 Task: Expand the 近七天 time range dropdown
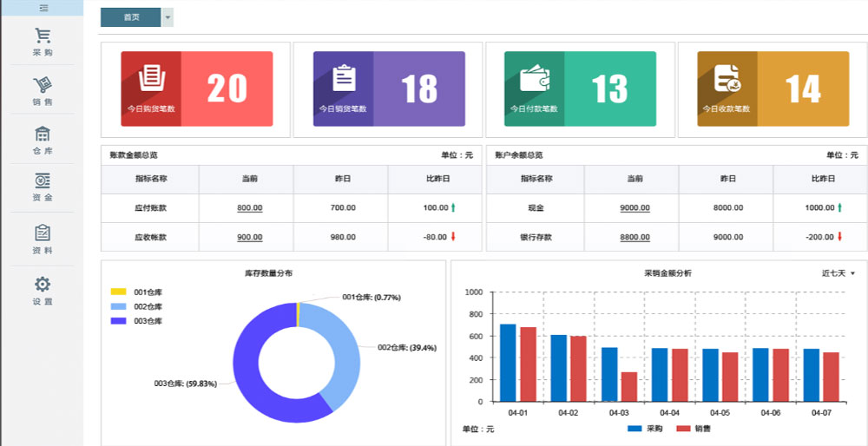tap(838, 273)
